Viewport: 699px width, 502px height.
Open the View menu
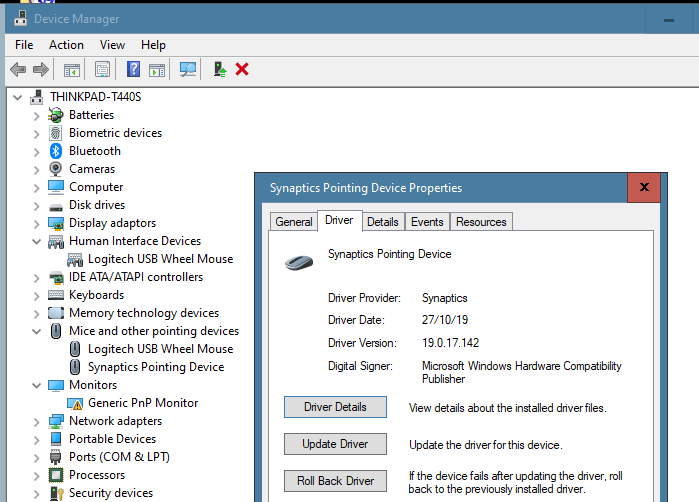tap(112, 45)
